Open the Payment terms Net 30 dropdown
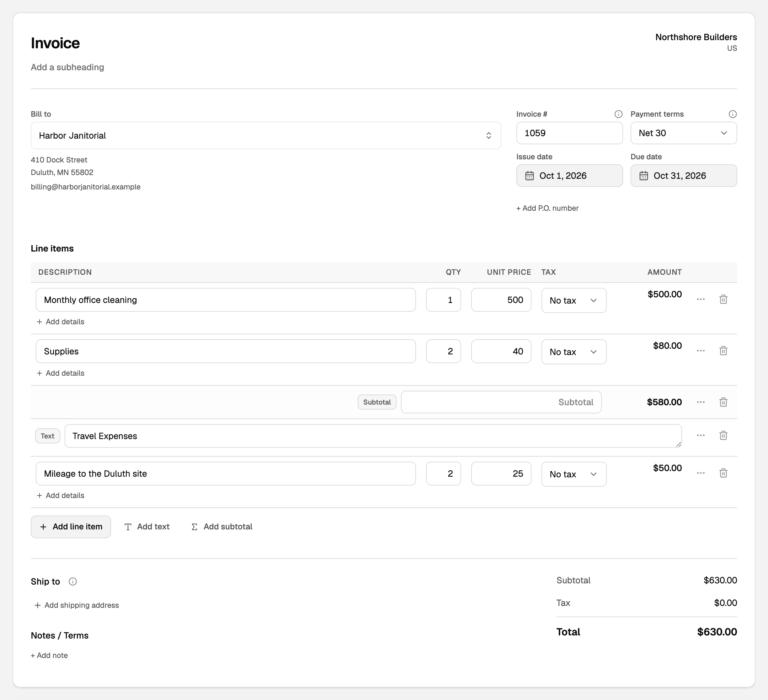The image size is (768, 700). tap(683, 133)
